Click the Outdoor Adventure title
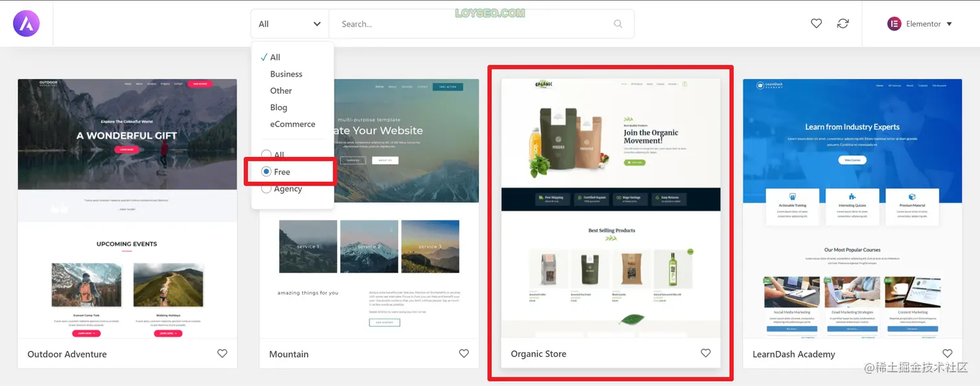 click(x=67, y=354)
